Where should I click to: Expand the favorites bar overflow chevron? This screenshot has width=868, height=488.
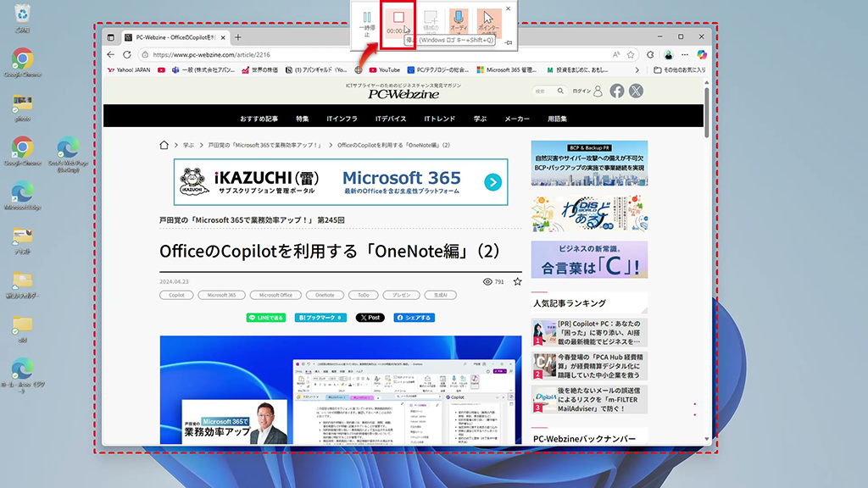click(637, 70)
